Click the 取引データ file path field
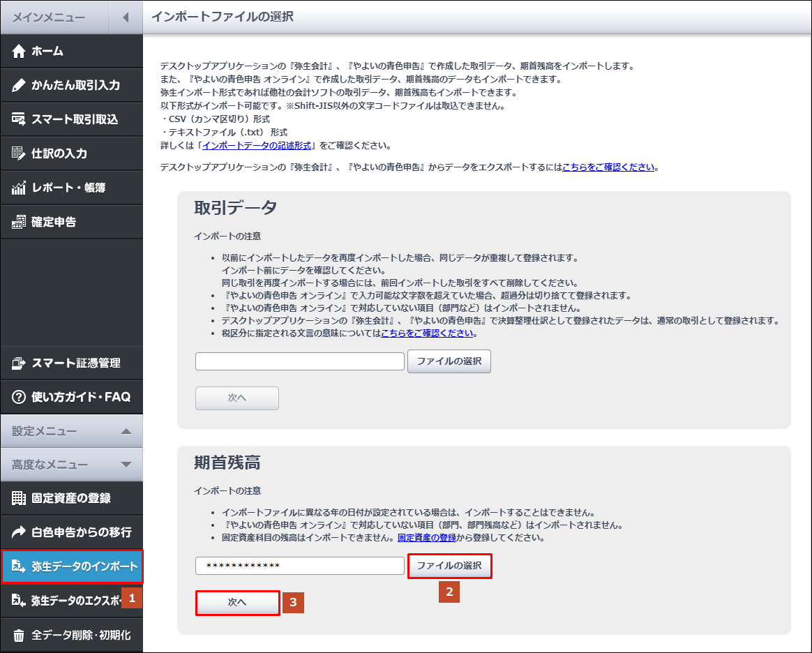812x653 pixels. [x=300, y=361]
